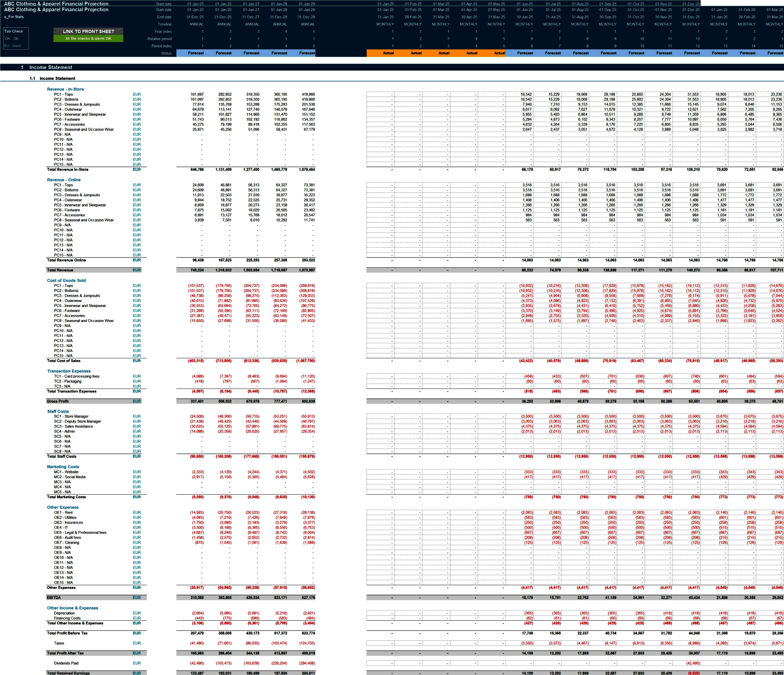This screenshot has height=675, width=784.
Task: Select the Timeline header label
Action: click(x=165, y=24)
